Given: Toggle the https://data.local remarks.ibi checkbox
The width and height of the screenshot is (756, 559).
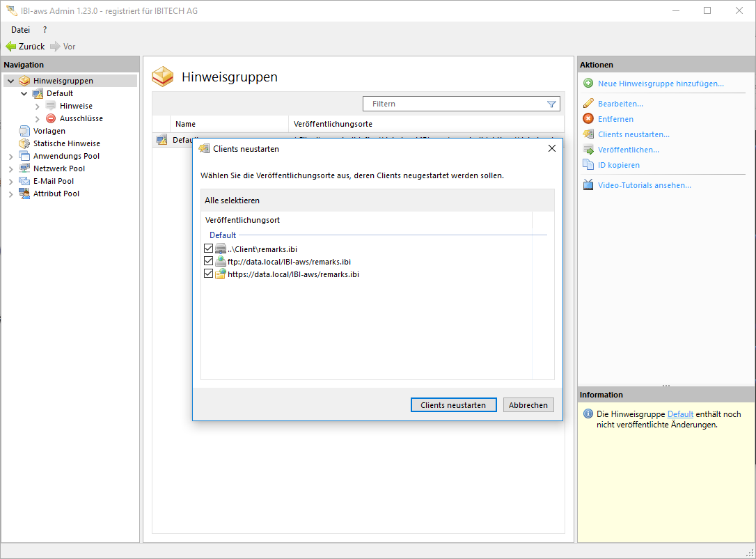Looking at the screenshot, I should pyautogui.click(x=208, y=274).
